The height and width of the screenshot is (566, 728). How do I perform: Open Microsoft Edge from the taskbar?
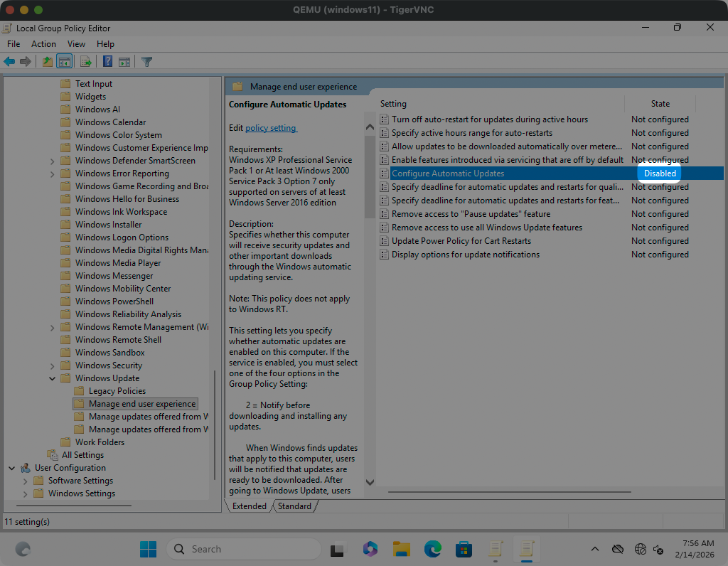[x=432, y=549]
